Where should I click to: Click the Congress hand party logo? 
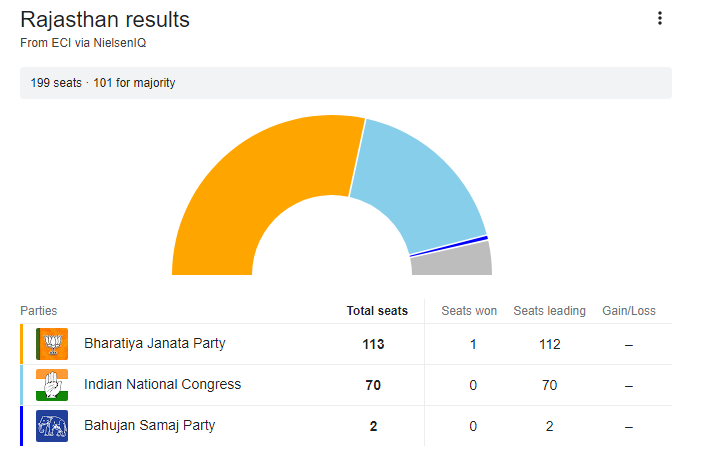click(x=52, y=385)
